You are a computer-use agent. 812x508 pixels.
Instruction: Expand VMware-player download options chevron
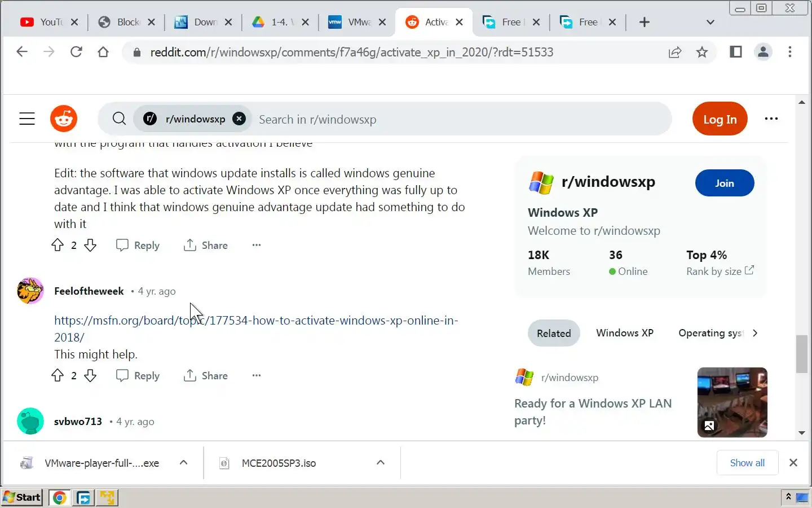tap(183, 462)
